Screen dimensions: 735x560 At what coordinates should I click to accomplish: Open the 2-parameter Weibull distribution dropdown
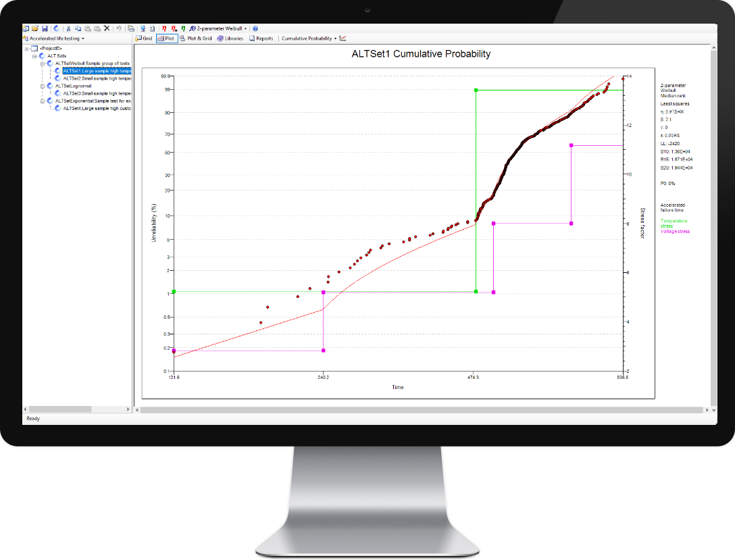[245, 29]
